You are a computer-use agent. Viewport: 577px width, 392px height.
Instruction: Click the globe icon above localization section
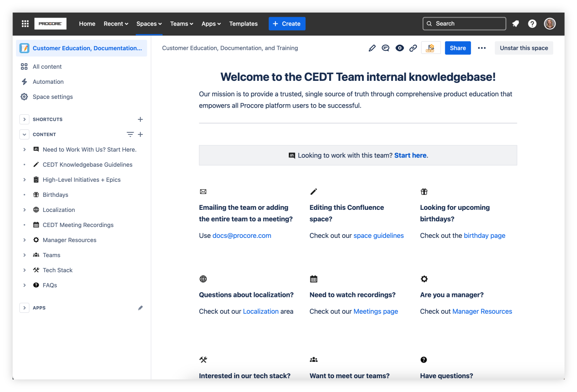pos(203,279)
